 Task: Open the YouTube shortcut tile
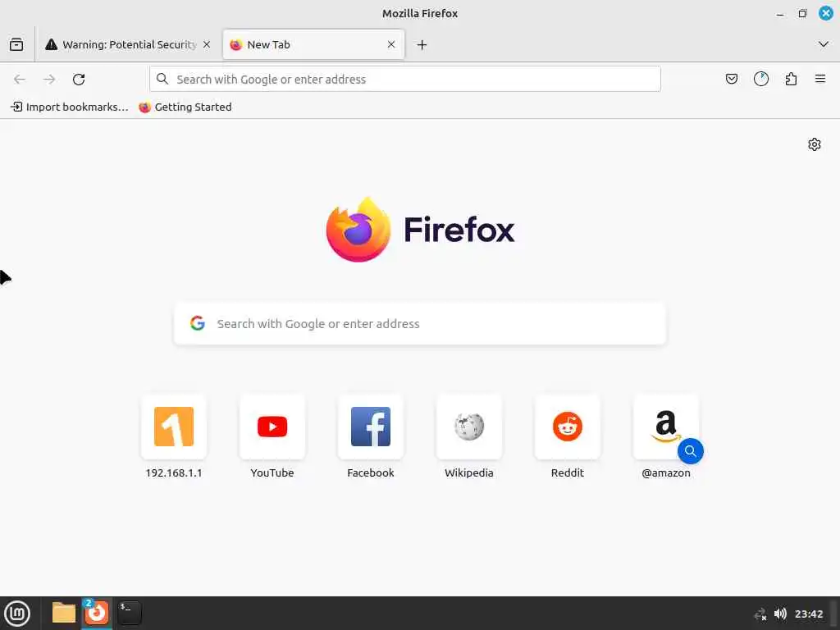point(272,427)
